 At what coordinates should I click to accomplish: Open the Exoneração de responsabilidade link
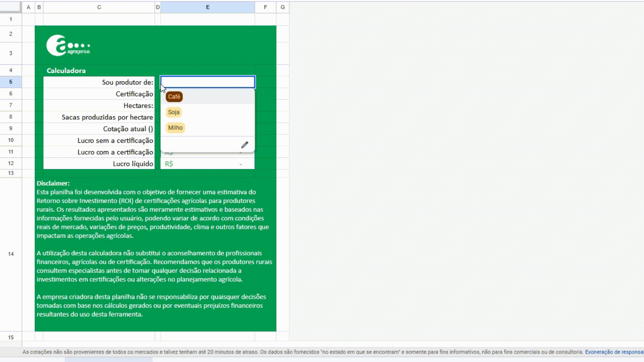point(614,352)
